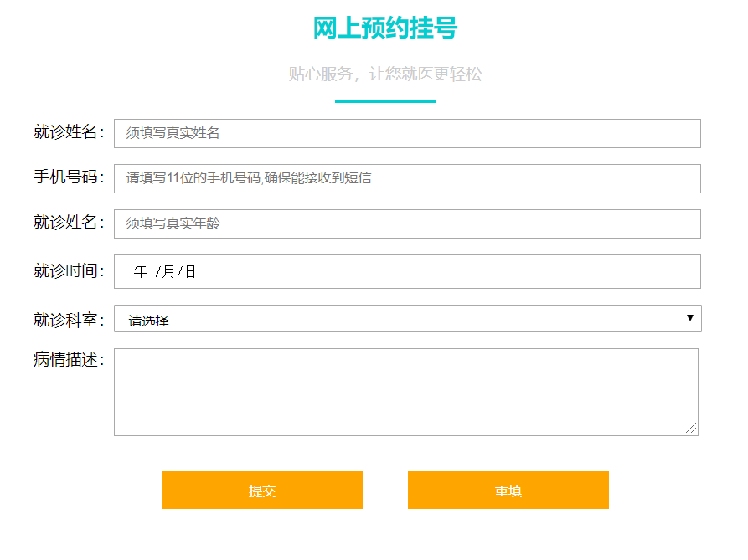Click the 病情描述 label
This screenshot has width=748, height=560.
[x=68, y=360]
